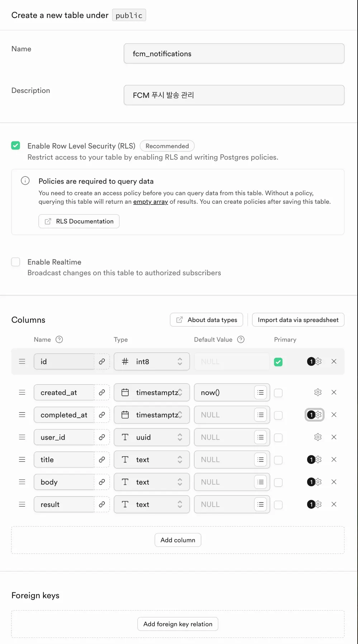Screen dimensions: 358x644
Task: Open settings gear for the created_at column
Action: coord(318,392)
